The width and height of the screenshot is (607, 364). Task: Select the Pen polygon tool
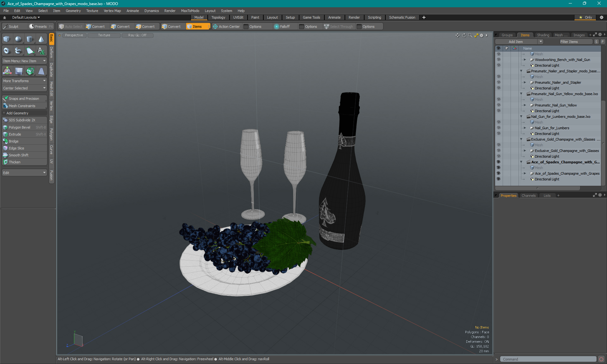point(30,51)
